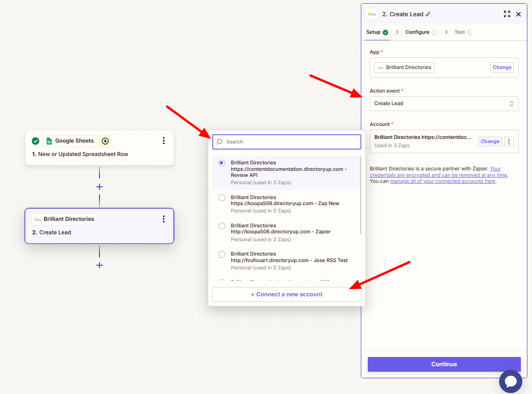532x394 pixels.
Task: Select the Google Sheets trigger step card
Action: pyautogui.click(x=99, y=148)
